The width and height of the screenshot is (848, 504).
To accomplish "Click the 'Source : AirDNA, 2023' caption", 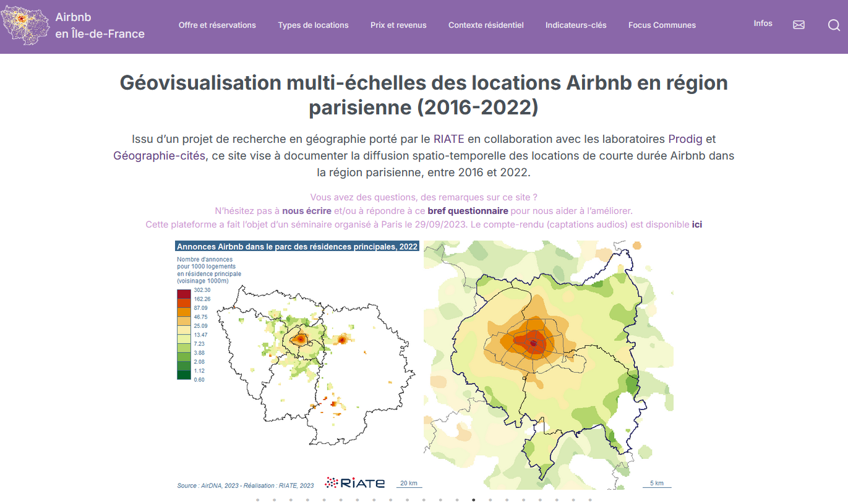I will coord(246,485).
